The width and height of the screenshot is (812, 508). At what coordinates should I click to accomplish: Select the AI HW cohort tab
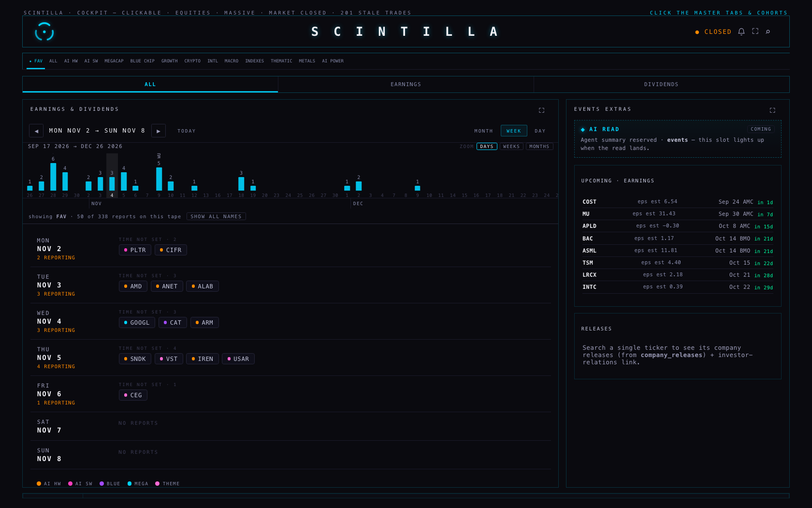[71, 61]
